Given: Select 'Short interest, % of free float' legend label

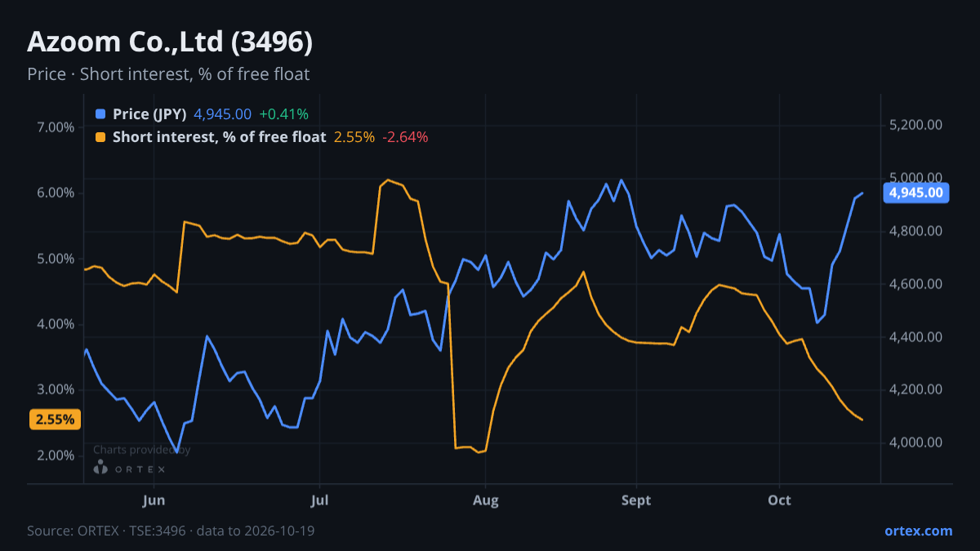Looking at the screenshot, I should point(219,137).
